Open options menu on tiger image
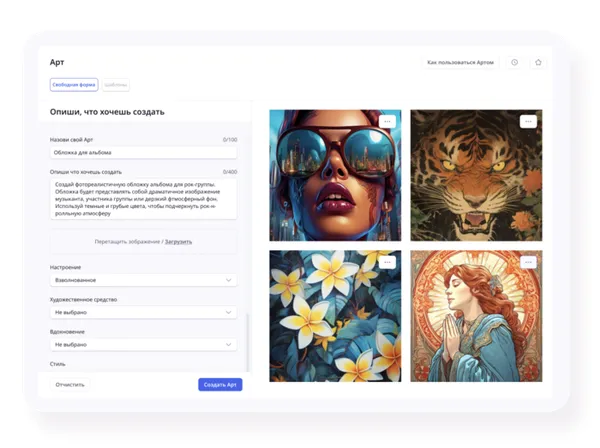 point(528,122)
